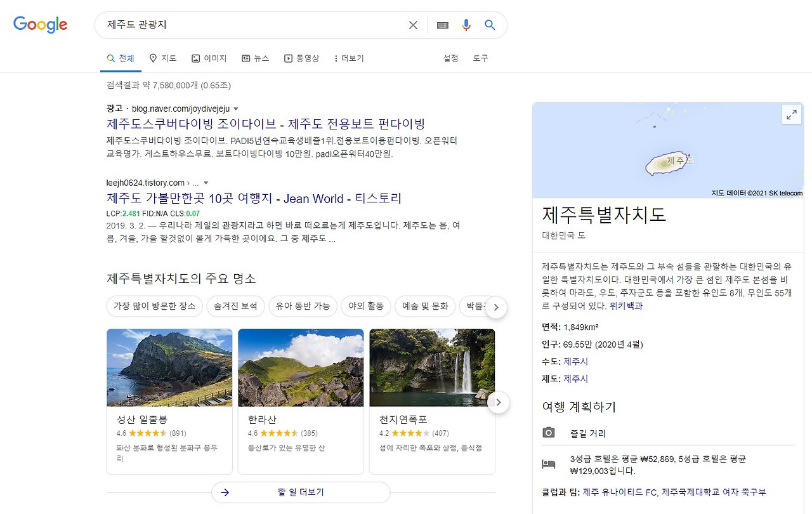Switch to the 뉴스 tab

pos(256,58)
